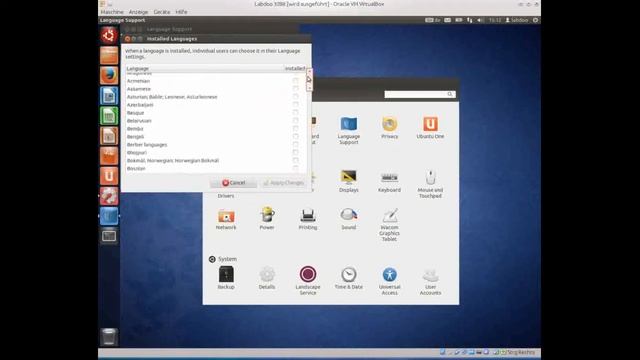
Task: Open Language Support in System Settings
Action: point(349,130)
